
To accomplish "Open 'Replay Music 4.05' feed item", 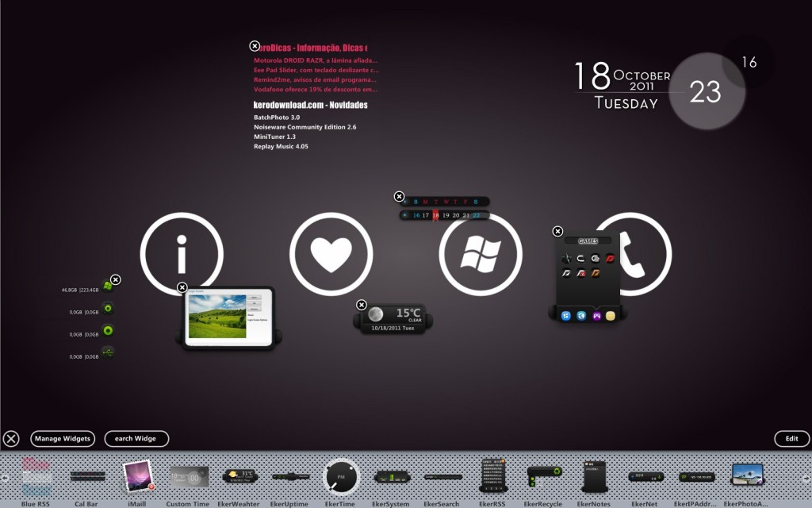I will [281, 147].
